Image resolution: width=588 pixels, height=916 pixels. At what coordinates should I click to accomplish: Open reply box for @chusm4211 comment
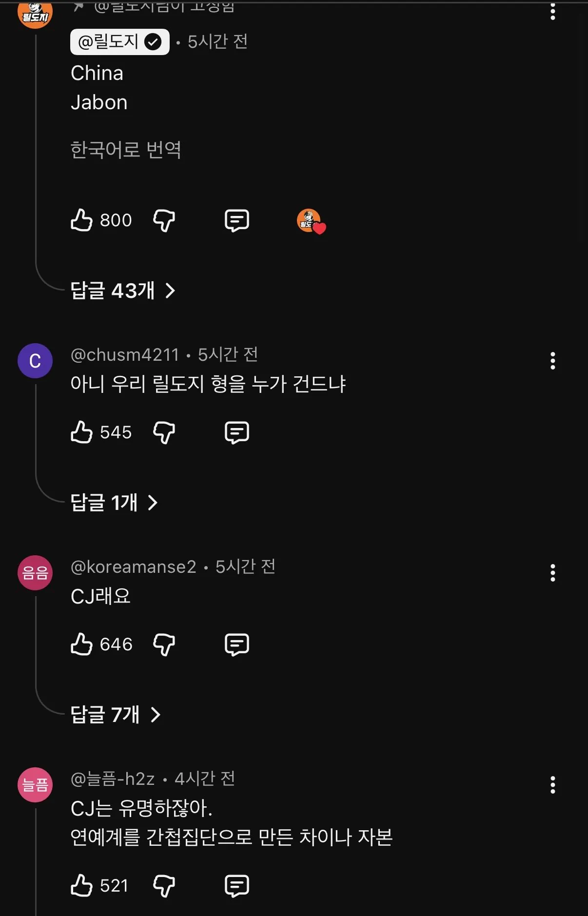click(237, 432)
